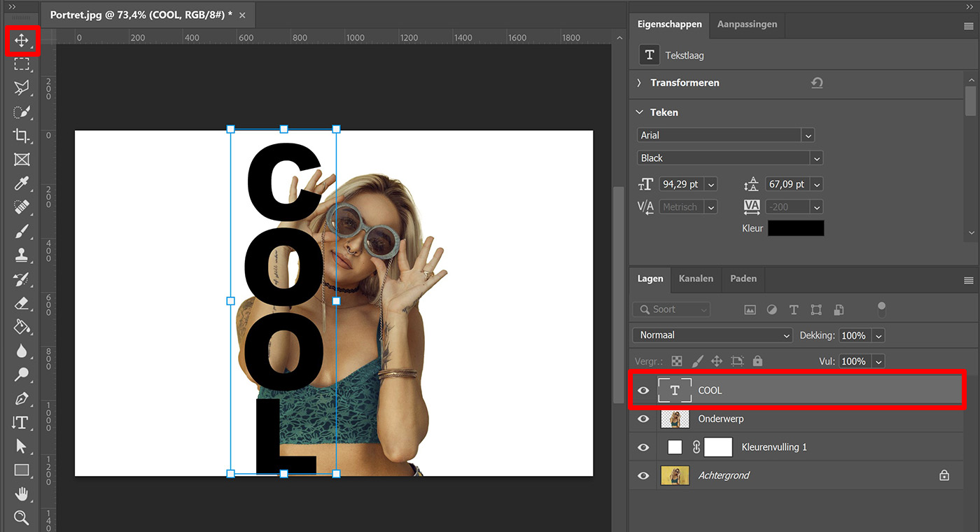Switch to the Kanalen tab

pyautogui.click(x=696, y=279)
